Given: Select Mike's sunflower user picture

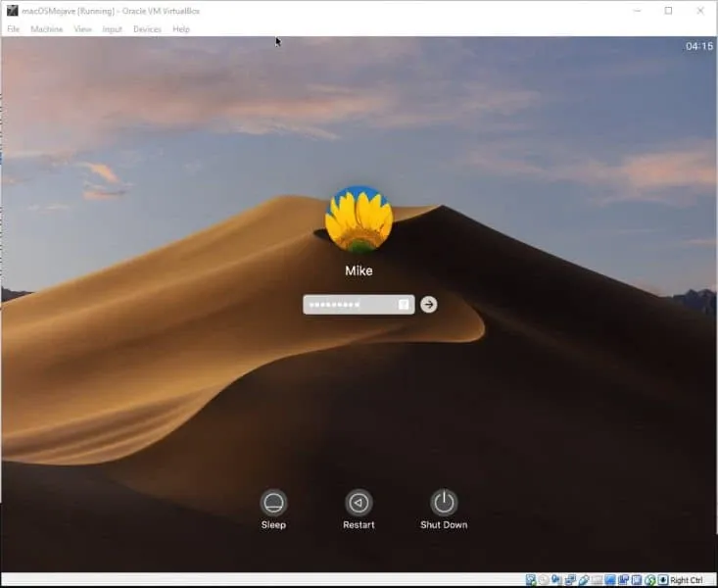Looking at the screenshot, I should [x=359, y=220].
